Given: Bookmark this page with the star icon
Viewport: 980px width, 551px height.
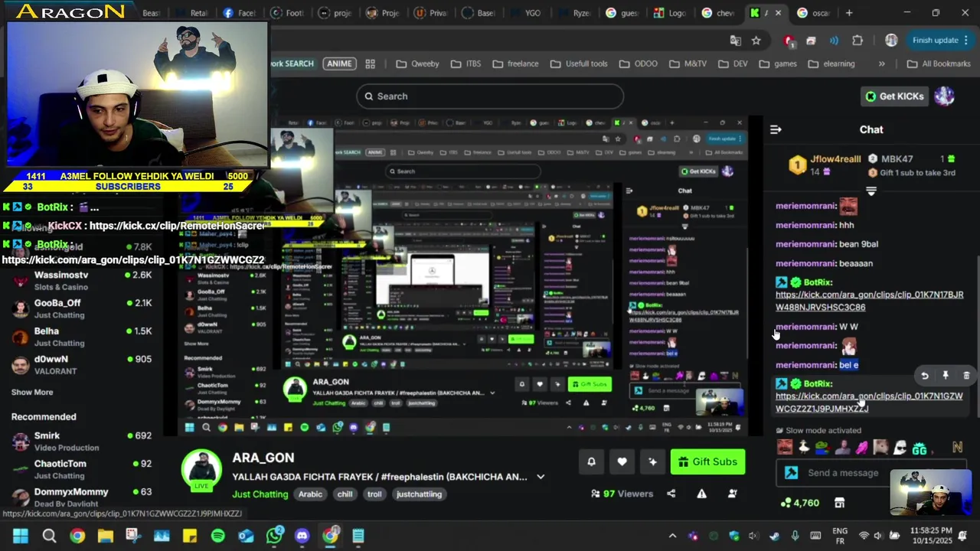Looking at the screenshot, I should click(756, 41).
